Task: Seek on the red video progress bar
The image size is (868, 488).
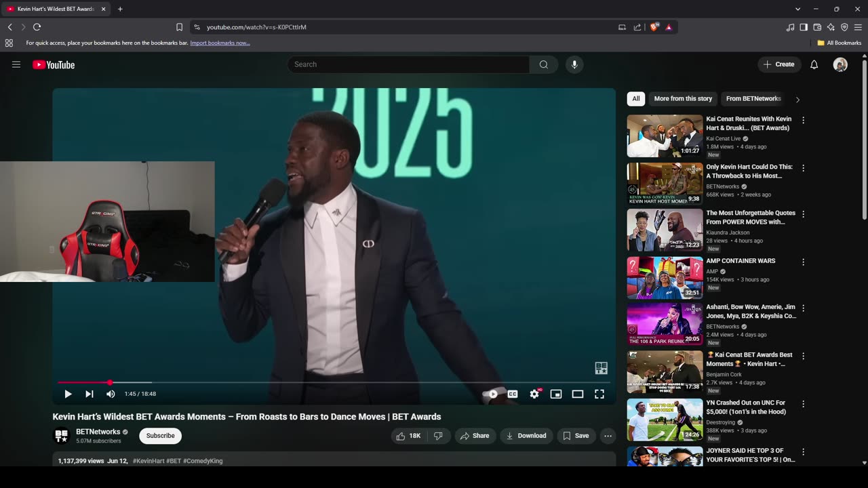Action: (x=334, y=383)
